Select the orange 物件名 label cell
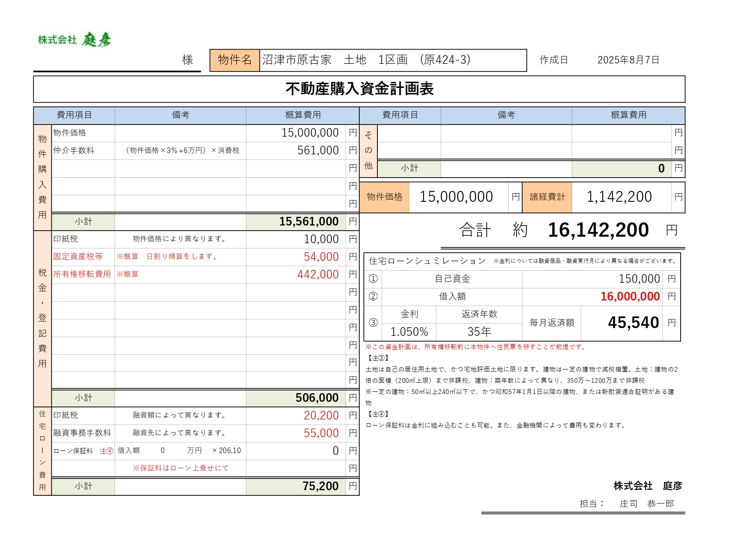This screenshot has height=535, width=756. 235,60
